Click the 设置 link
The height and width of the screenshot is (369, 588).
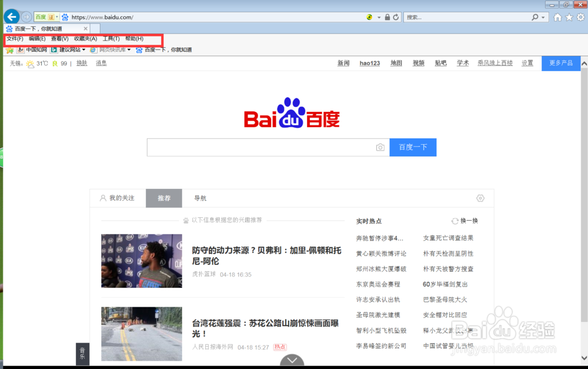click(527, 63)
